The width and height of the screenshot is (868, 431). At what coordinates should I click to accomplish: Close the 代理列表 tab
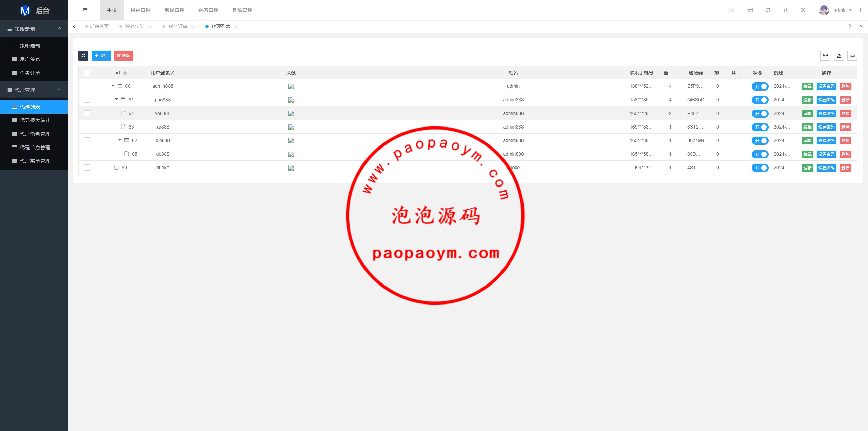236,27
